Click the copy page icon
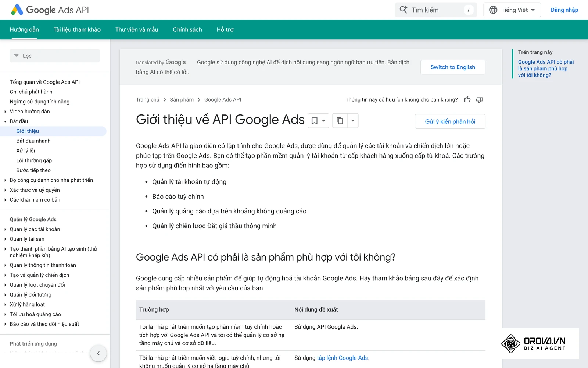Screen dimensions: 588x368 pyautogui.click(x=340, y=121)
